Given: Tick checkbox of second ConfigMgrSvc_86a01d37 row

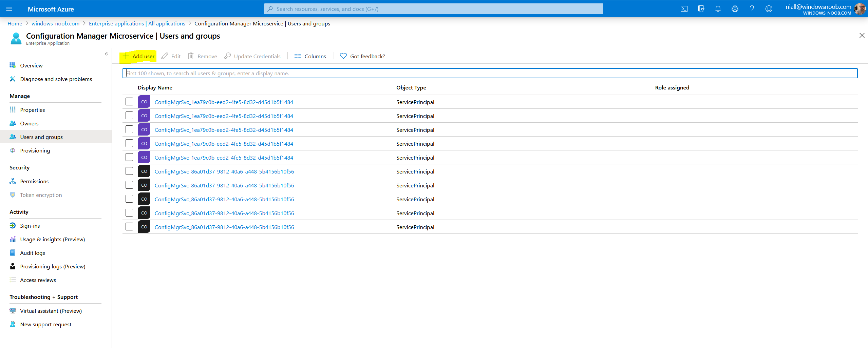Looking at the screenshot, I should pyautogui.click(x=129, y=185).
